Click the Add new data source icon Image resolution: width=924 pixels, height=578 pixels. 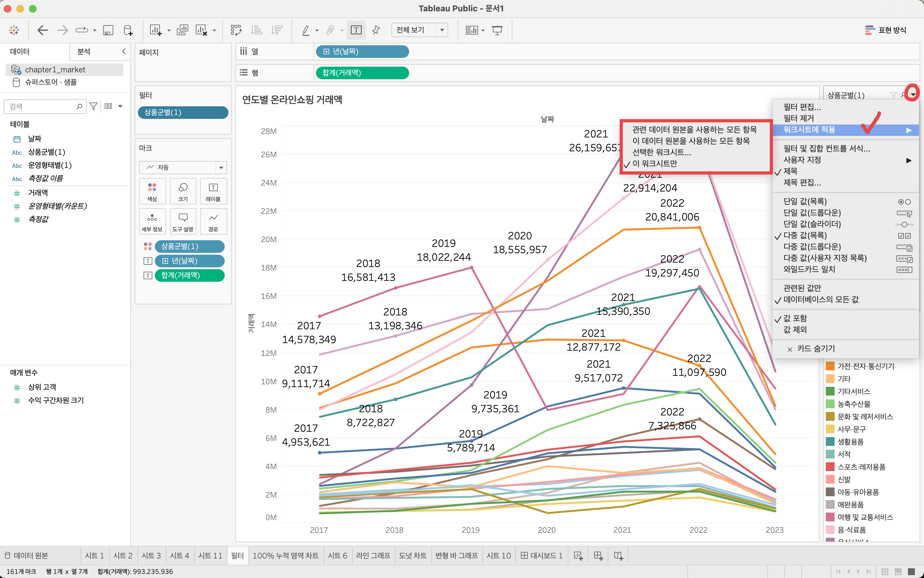coord(128,30)
